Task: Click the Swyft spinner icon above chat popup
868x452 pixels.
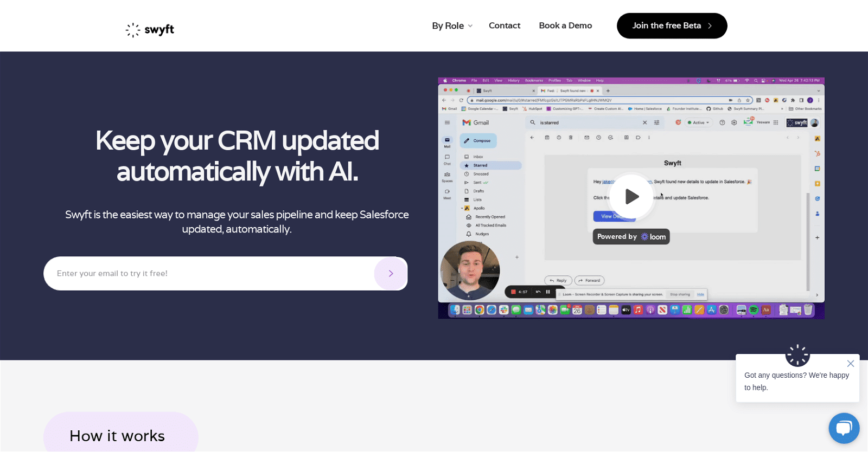Action: [x=797, y=355]
